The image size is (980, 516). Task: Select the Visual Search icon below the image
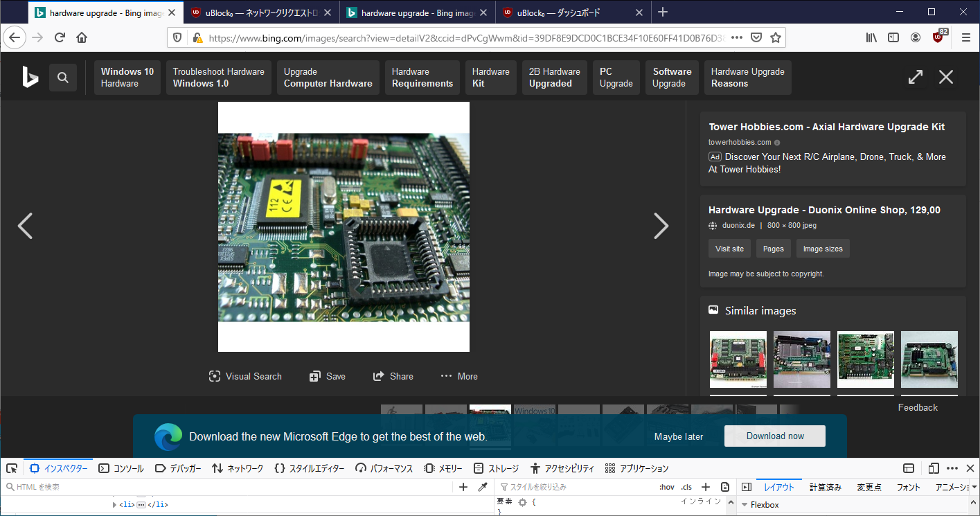(x=245, y=376)
